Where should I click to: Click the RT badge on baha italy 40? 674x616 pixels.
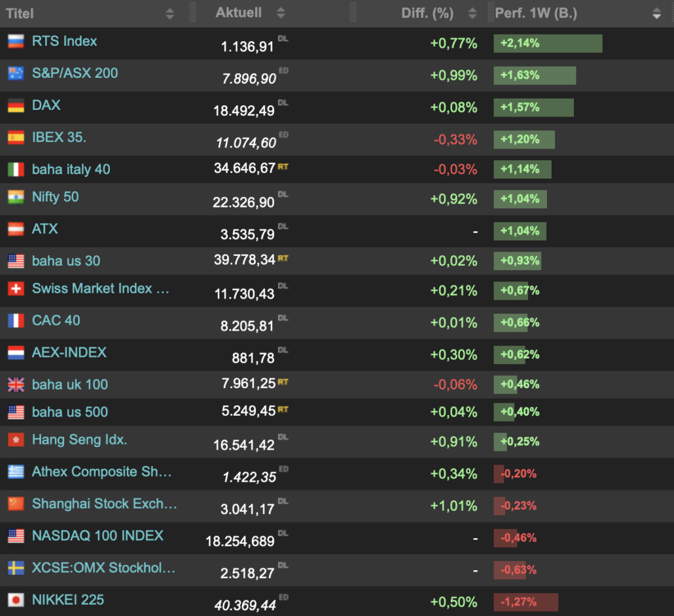283,167
